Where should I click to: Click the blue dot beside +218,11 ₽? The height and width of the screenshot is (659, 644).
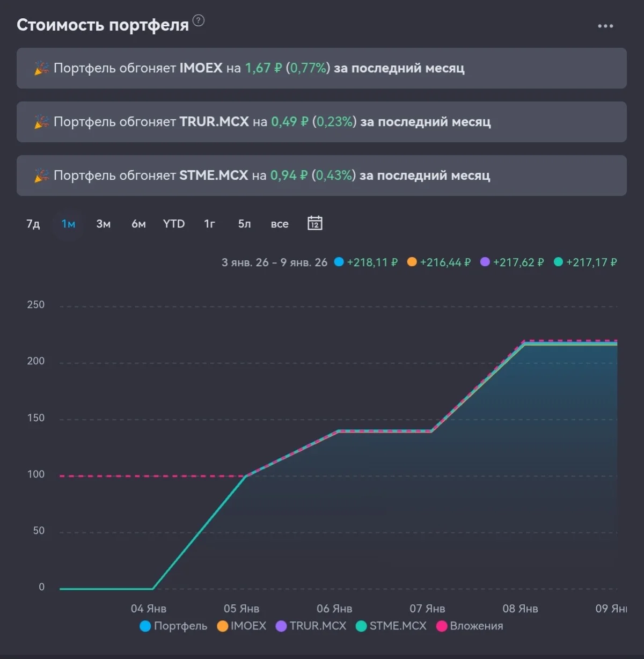pyautogui.click(x=339, y=262)
